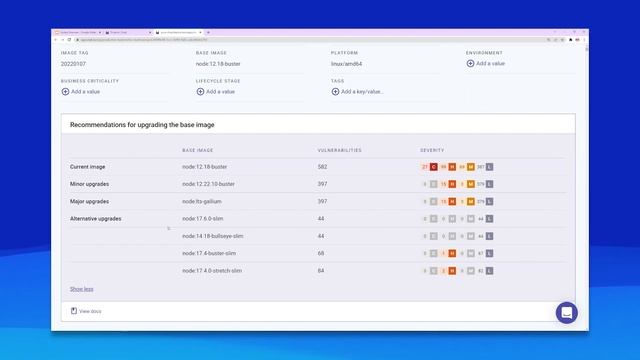This screenshot has width=640, height=360.
Task: Click node:12.18-buster in Current image row
Action: (x=204, y=167)
